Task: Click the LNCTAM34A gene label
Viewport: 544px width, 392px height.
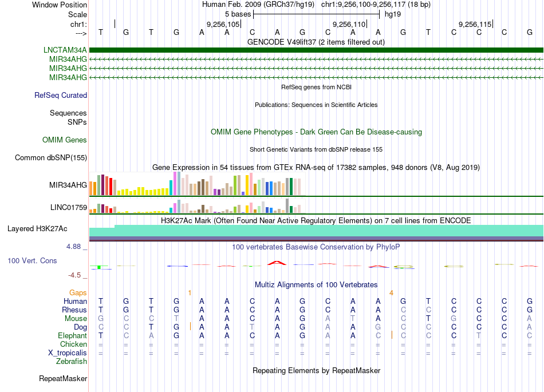Action: pyautogui.click(x=65, y=50)
